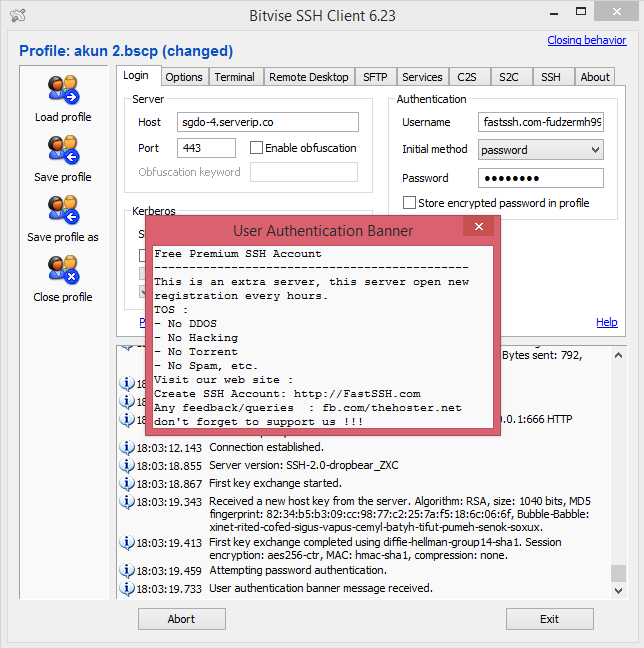Minimize the Bitvise SSH Client window

tap(554, 13)
